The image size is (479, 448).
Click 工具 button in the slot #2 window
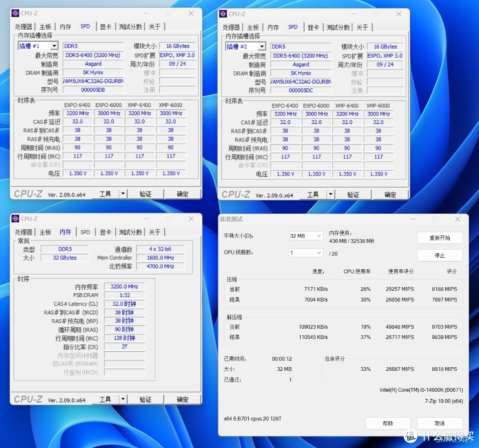coord(313,194)
